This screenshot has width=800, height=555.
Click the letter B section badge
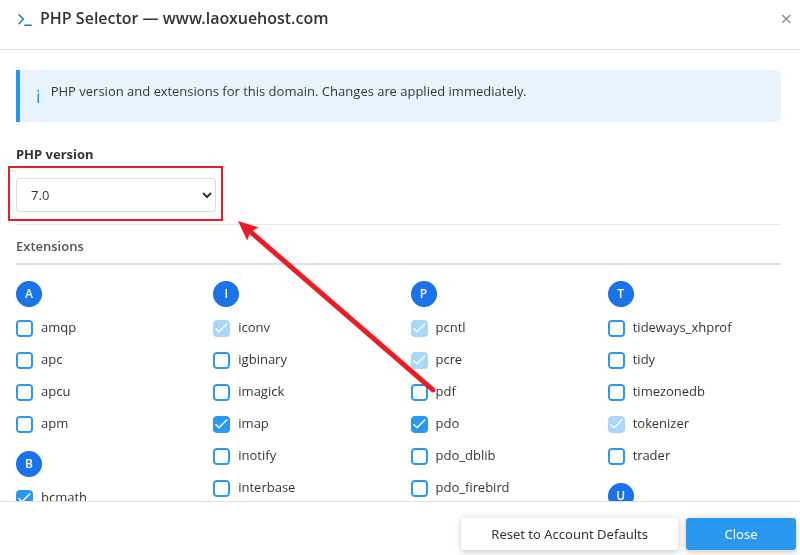click(x=29, y=463)
